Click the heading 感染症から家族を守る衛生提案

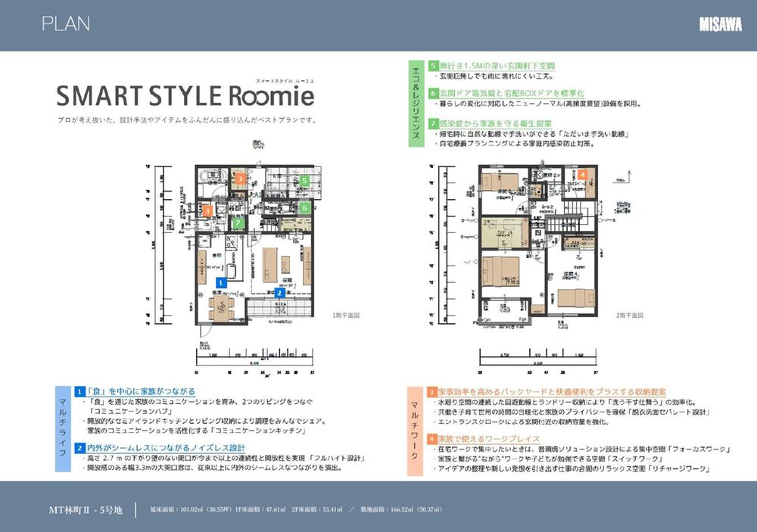(495, 123)
